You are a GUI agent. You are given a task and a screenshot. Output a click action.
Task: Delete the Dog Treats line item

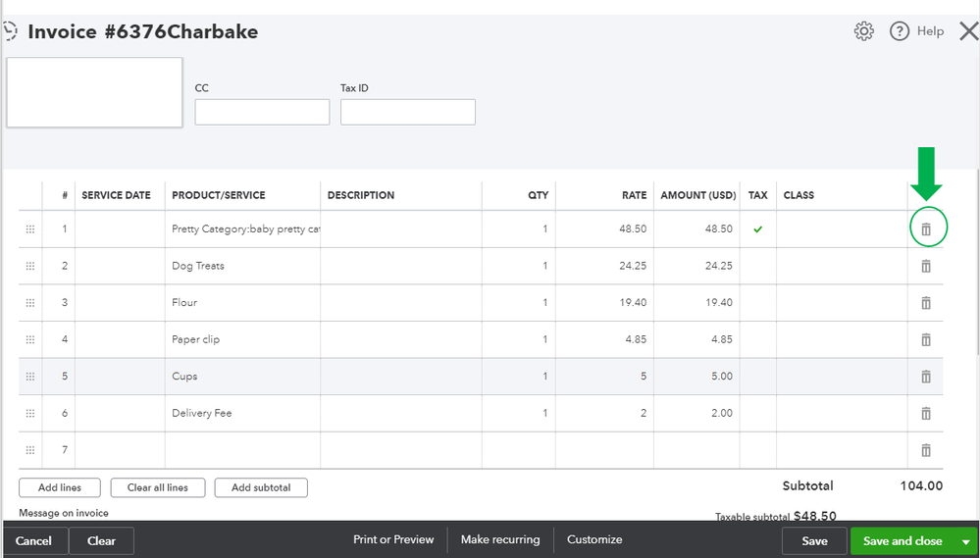[x=925, y=266]
